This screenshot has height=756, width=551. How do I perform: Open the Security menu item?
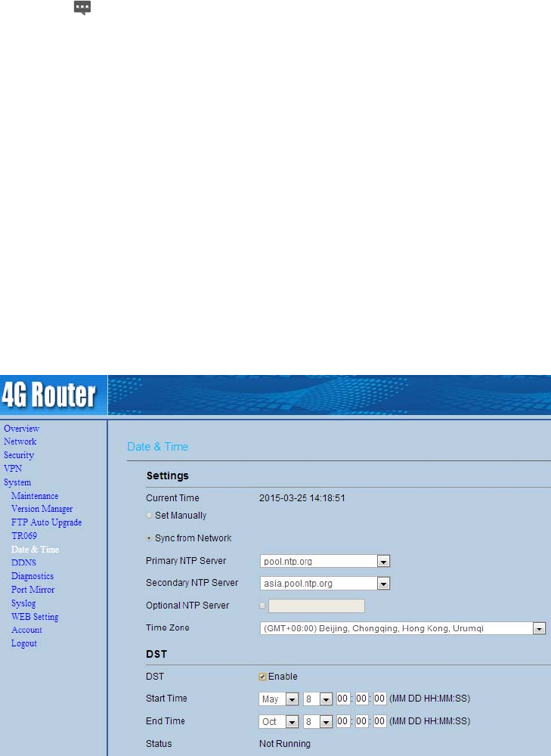[x=19, y=454]
